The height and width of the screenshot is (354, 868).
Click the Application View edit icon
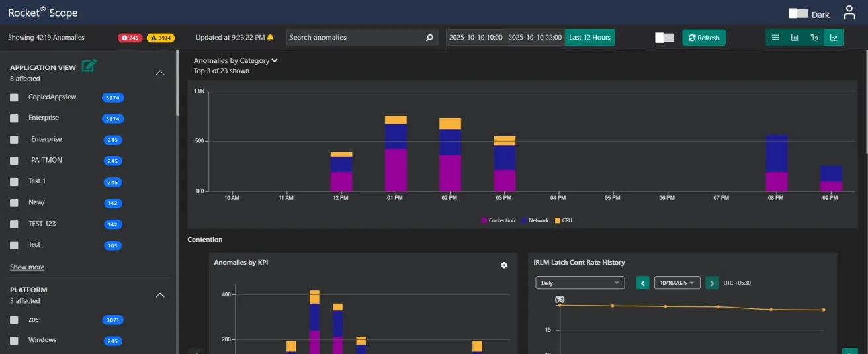[89, 66]
